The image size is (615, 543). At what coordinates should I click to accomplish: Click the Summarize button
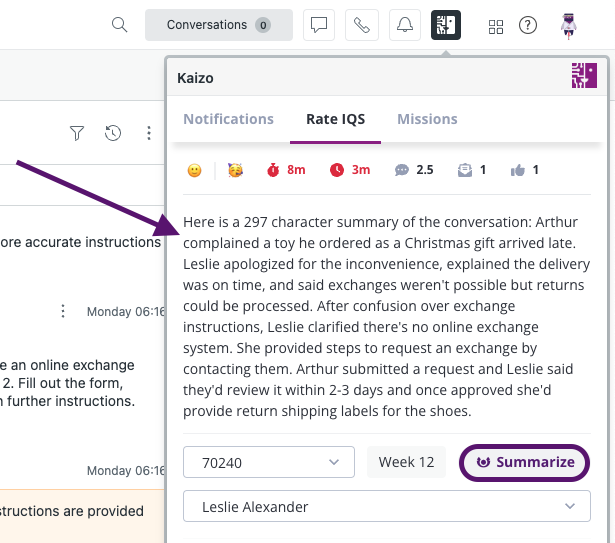pos(524,463)
